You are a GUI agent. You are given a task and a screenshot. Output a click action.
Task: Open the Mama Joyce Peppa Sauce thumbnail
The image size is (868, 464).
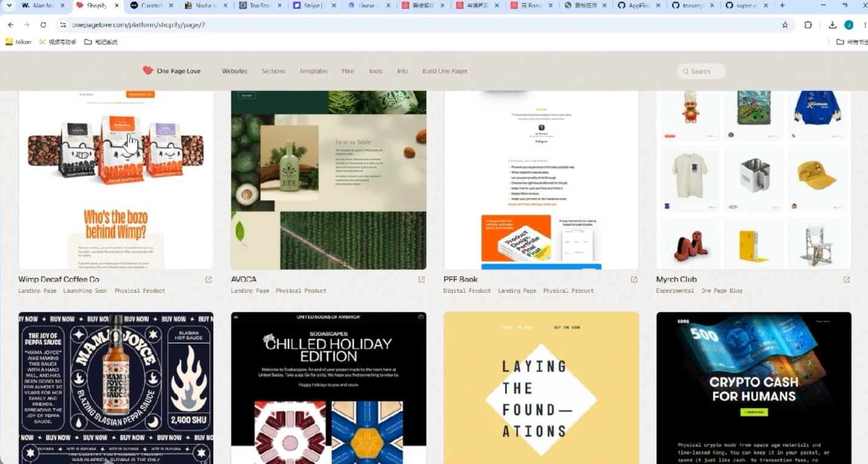pos(116,388)
